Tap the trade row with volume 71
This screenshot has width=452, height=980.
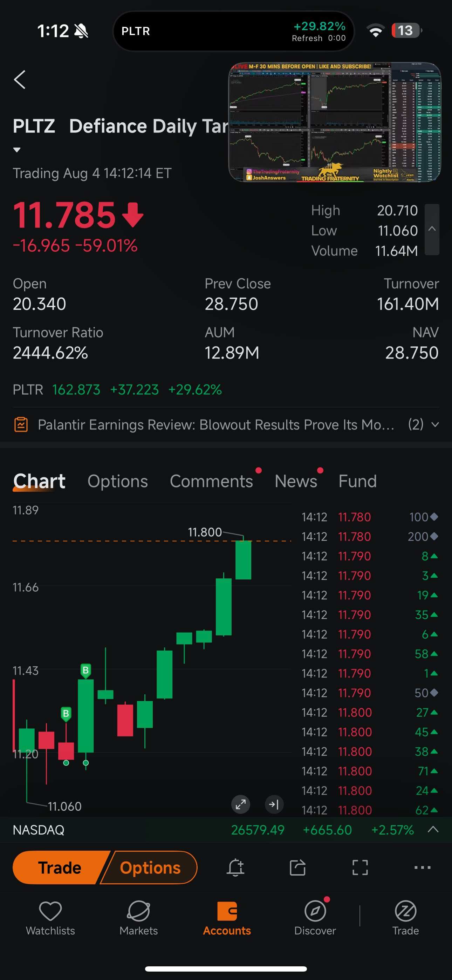click(x=370, y=771)
